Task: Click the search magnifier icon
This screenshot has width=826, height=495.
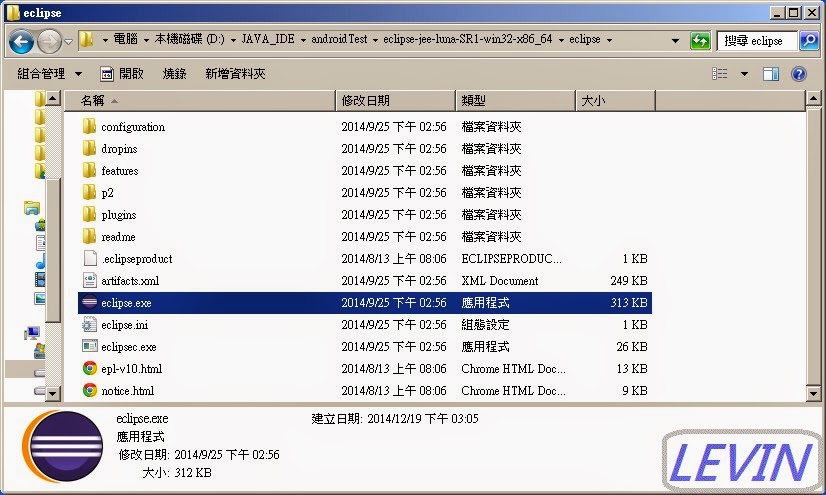Action: [809, 41]
